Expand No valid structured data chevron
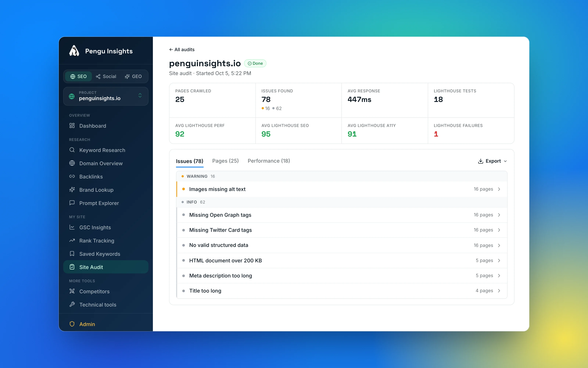This screenshot has width=588, height=368. [x=499, y=245]
